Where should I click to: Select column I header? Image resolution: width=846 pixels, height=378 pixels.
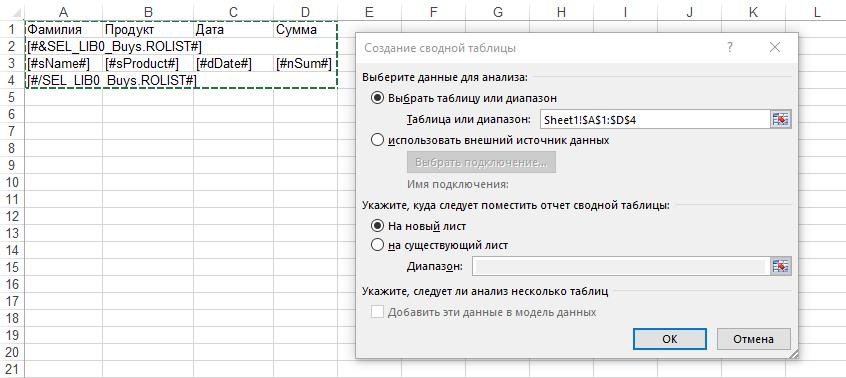point(625,11)
